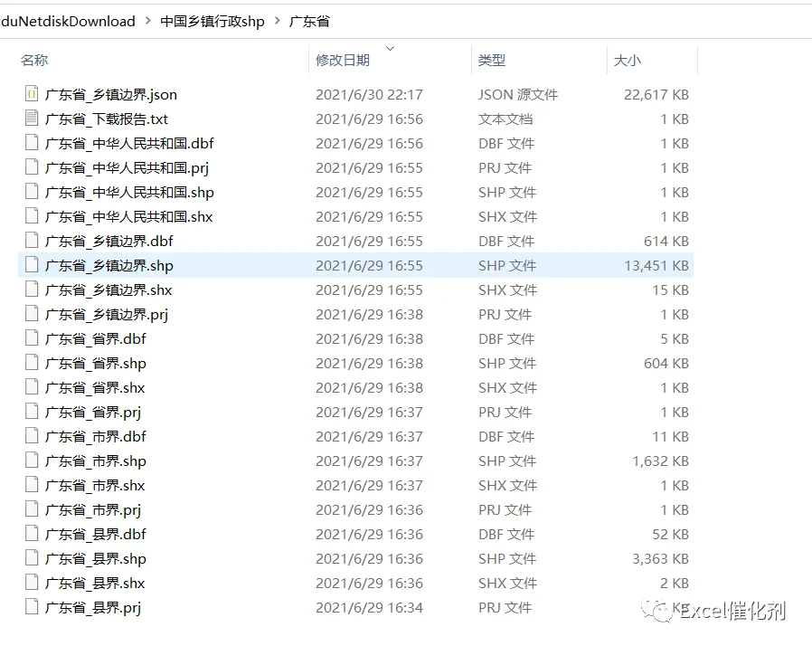Click the file icon of 广东省_中华人民共和国.shp

click(x=32, y=191)
